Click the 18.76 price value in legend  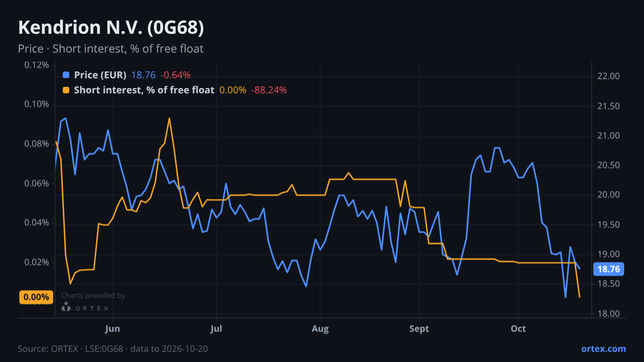(143, 75)
